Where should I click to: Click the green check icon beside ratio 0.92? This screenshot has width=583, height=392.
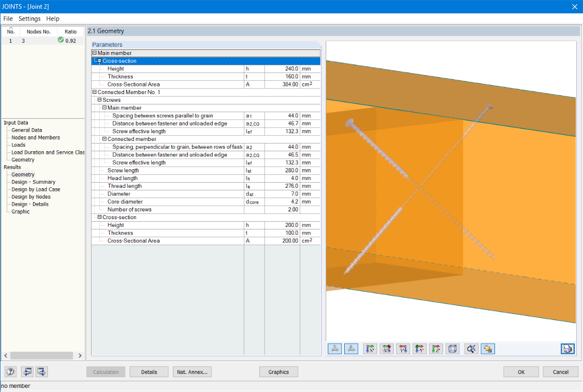(x=61, y=40)
